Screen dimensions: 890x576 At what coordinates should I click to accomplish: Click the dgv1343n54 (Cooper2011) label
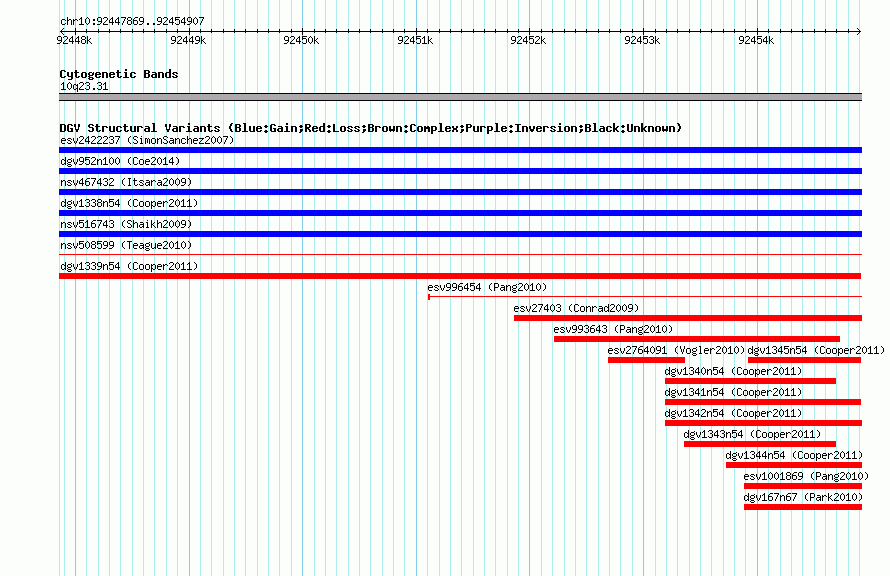[752, 434]
